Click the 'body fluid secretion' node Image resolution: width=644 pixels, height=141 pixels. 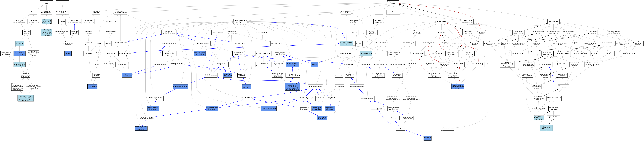tap(346, 54)
